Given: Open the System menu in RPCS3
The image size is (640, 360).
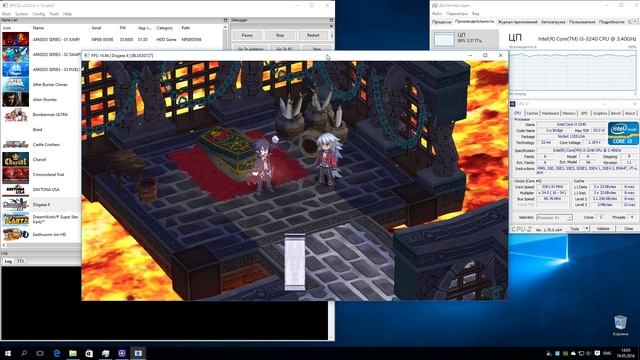Looking at the screenshot, I should pos(21,14).
